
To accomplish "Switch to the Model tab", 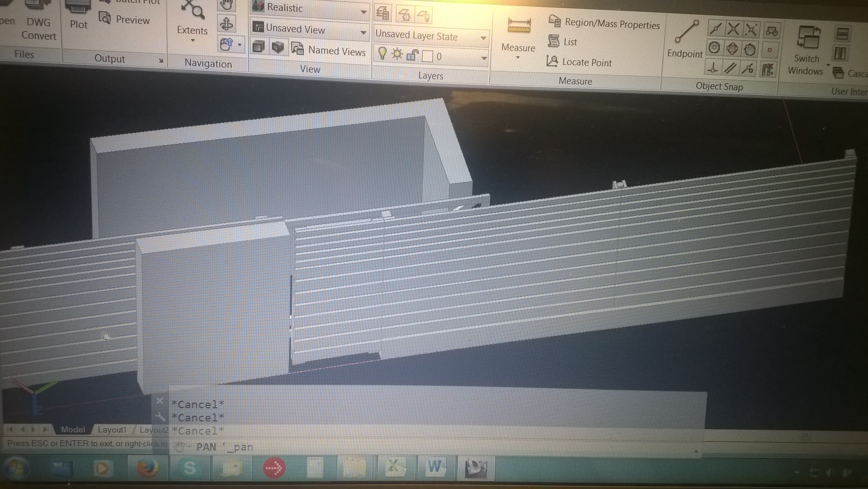I will 73,430.
